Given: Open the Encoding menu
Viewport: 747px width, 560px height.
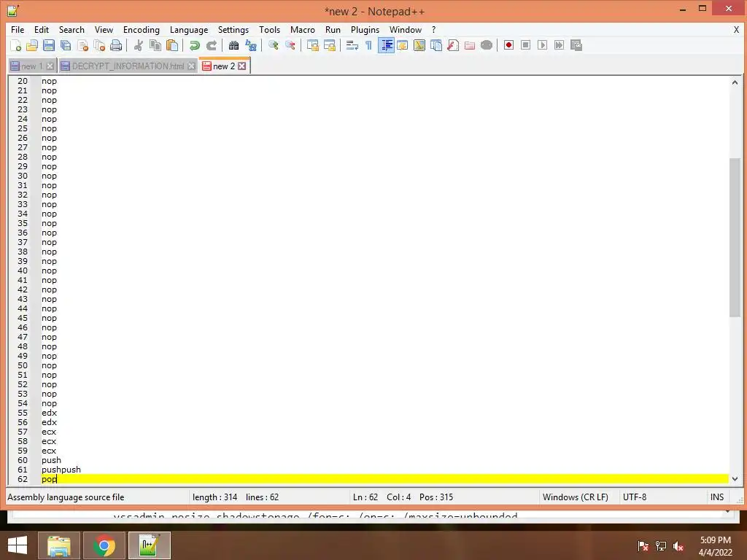Looking at the screenshot, I should click(x=141, y=29).
